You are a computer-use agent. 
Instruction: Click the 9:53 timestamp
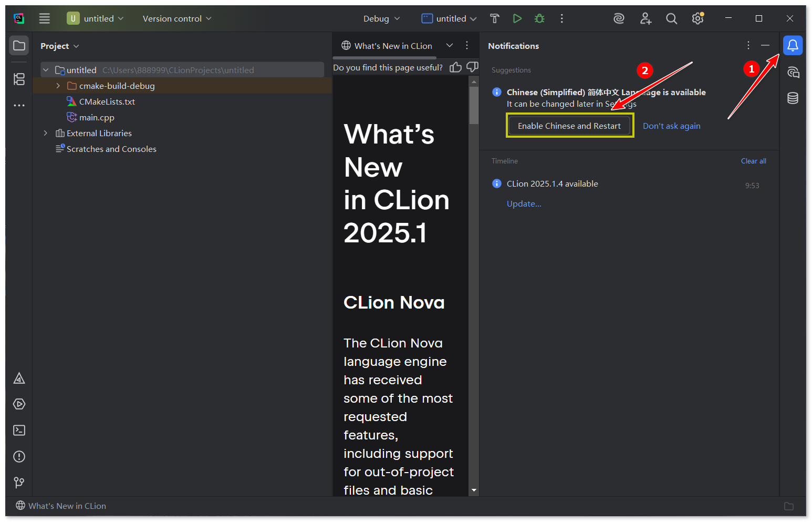click(x=752, y=185)
